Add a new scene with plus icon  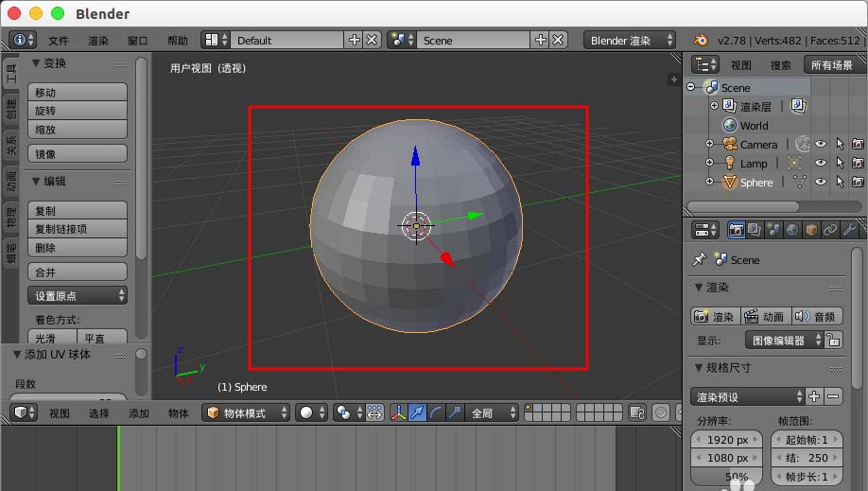pyautogui.click(x=540, y=40)
